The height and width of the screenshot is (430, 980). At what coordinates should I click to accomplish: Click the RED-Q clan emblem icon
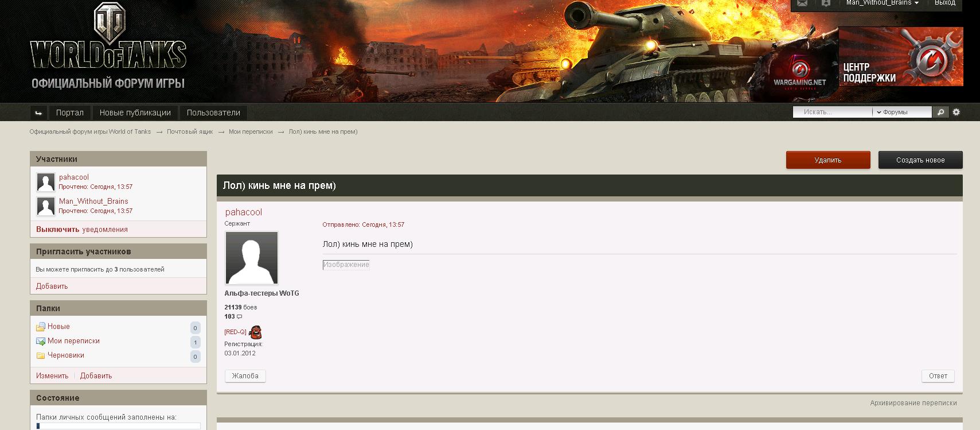[255, 332]
